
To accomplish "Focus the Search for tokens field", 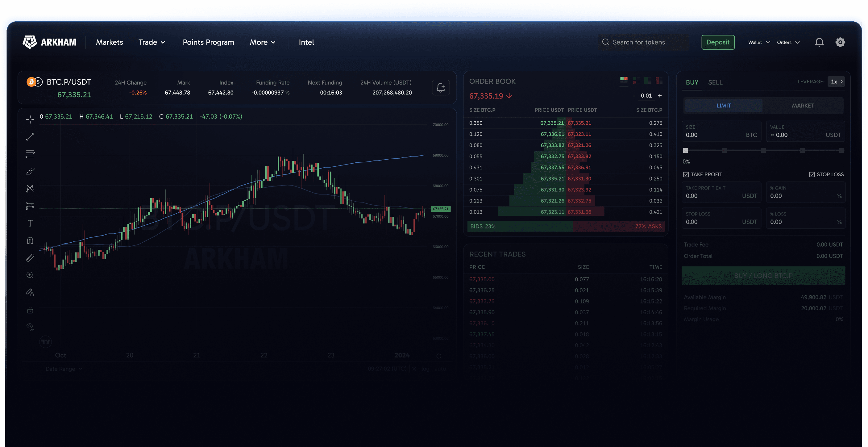I will click(x=644, y=42).
